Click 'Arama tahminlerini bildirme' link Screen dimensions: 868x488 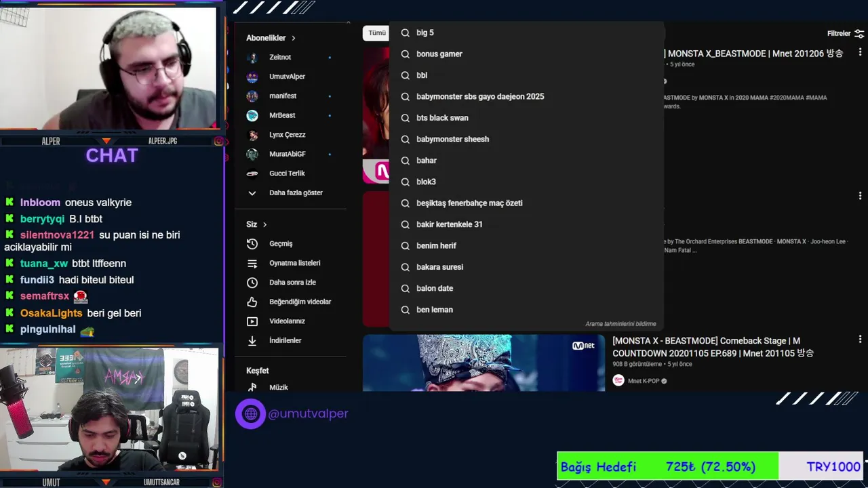click(x=620, y=324)
